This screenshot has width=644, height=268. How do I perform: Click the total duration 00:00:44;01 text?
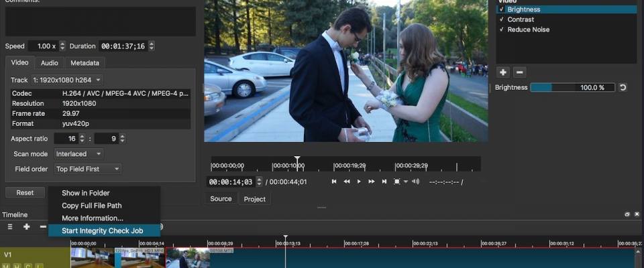coord(288,182)
